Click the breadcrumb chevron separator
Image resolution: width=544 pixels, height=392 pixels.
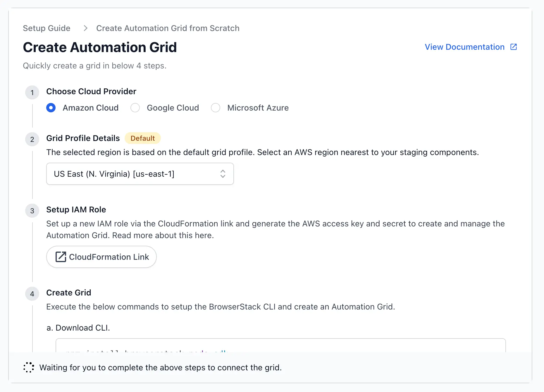coord(85,28)
